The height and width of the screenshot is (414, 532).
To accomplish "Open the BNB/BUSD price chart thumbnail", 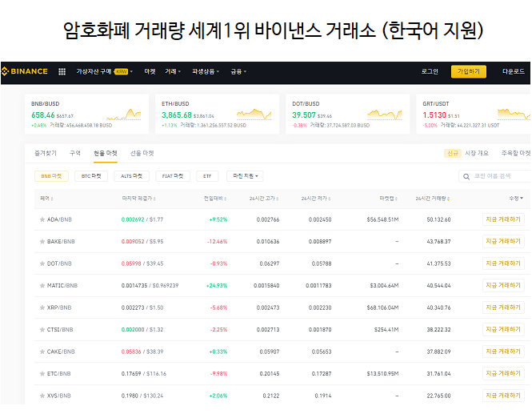I will 123,115.
